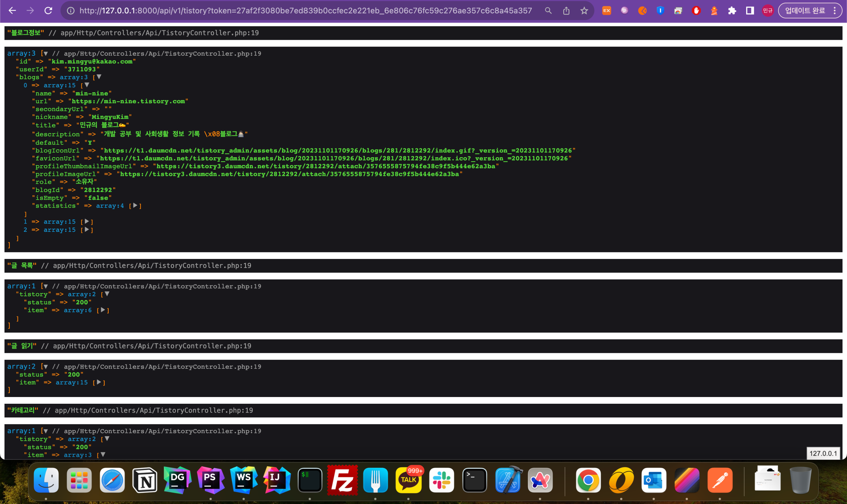The image size is (847, 504).
Task: Launch PhpStorm from the dock
Action: point(210,480)
